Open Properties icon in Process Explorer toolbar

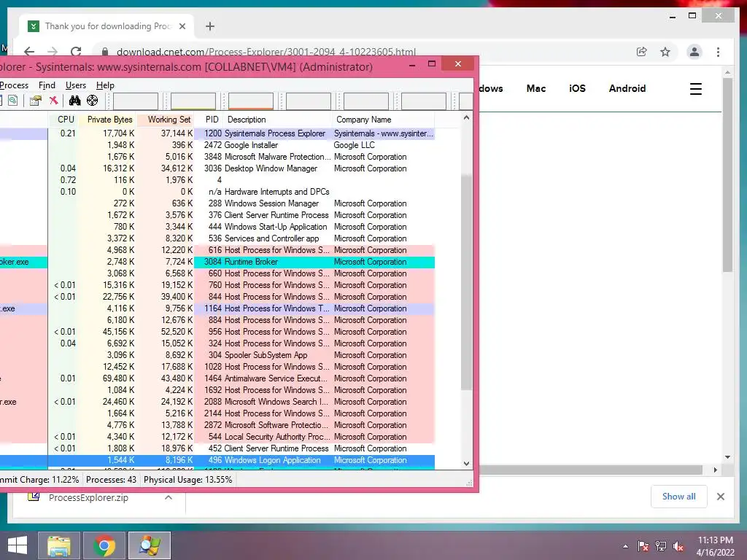point(35,101)
